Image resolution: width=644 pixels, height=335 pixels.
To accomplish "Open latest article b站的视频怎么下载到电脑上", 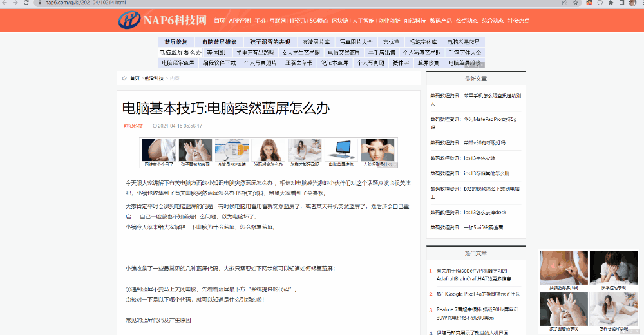I will (x=475, y=193).
